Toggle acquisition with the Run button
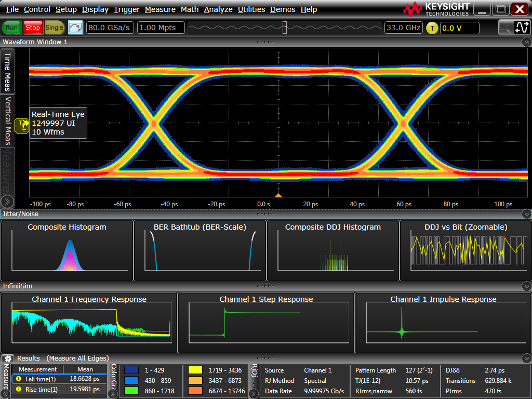Viewport: 532px width, 399px height. click(x=11, y=28)
